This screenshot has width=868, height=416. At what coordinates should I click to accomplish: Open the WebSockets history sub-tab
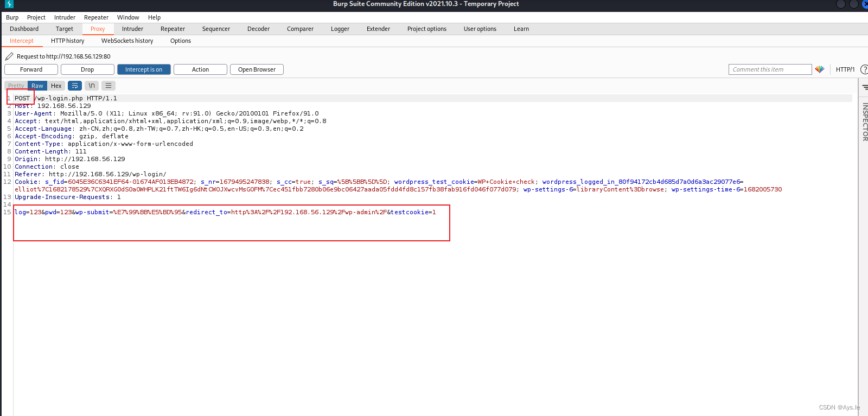pyautogui.click(x=127, y=41)
